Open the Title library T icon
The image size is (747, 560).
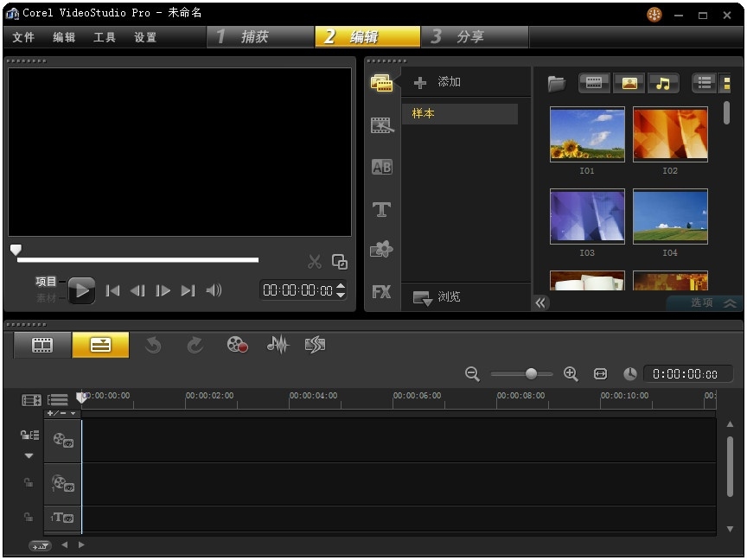[381, 209]
